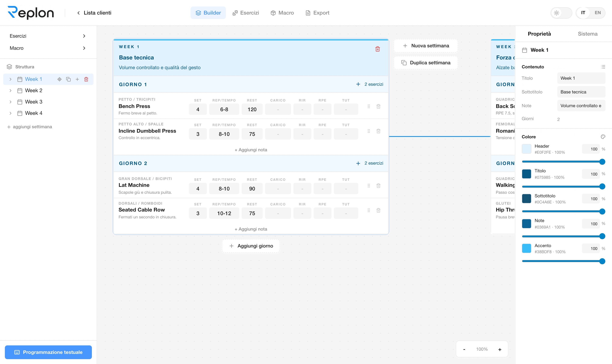Open Programmazione testuale
The height and width of the screenshot is (364, 612).
(x=48, y=352)
